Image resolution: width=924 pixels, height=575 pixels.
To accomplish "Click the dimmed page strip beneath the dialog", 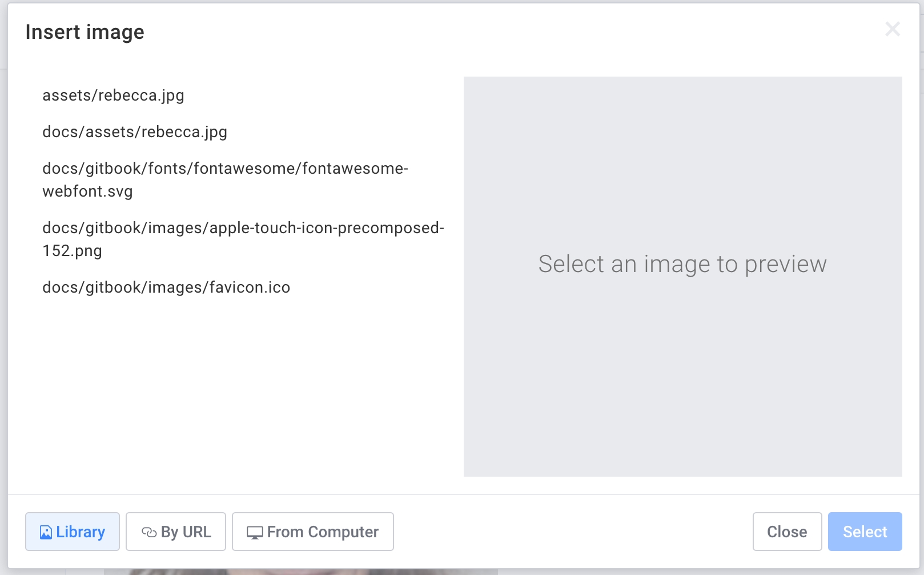I will coord(286,572).
